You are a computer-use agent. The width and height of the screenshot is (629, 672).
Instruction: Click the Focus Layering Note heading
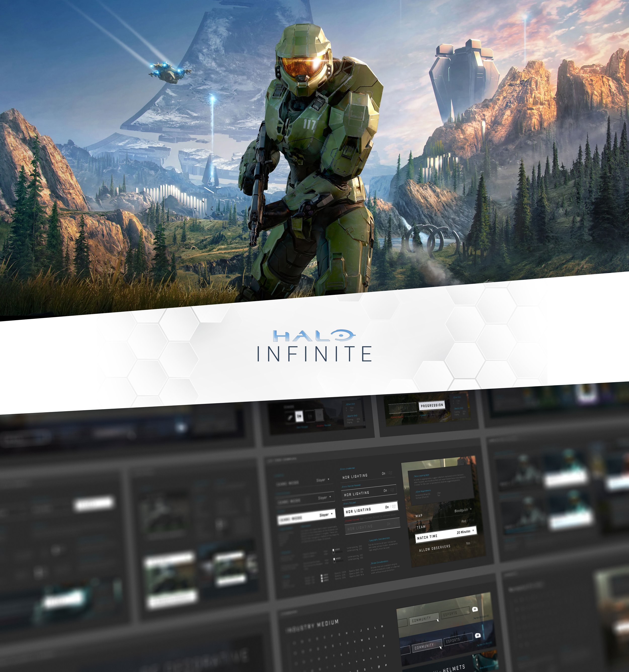click(421, 475)
